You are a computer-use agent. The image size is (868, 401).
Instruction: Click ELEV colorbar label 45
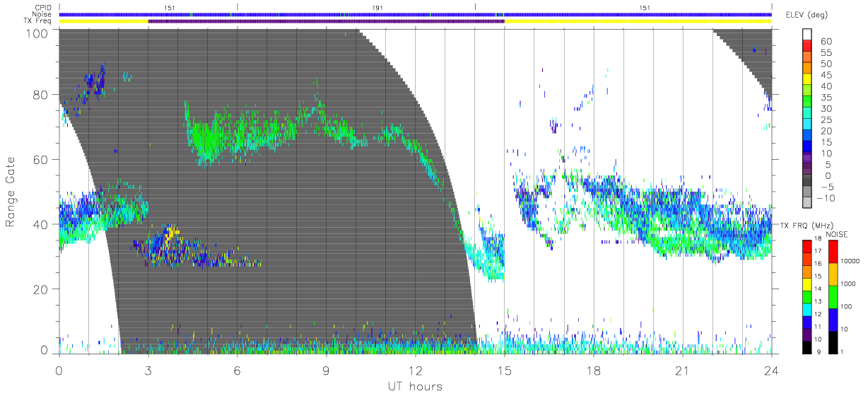pyautogui.click(x=826, y=75)
